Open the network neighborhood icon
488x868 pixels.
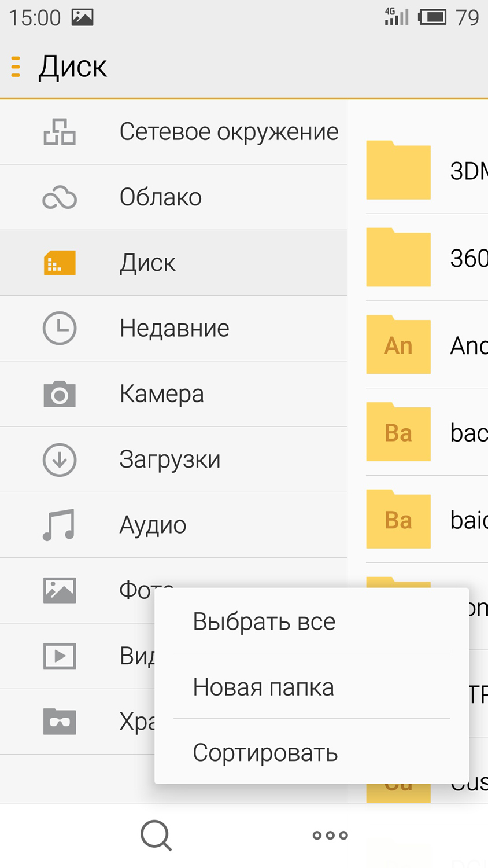[60, 132]
